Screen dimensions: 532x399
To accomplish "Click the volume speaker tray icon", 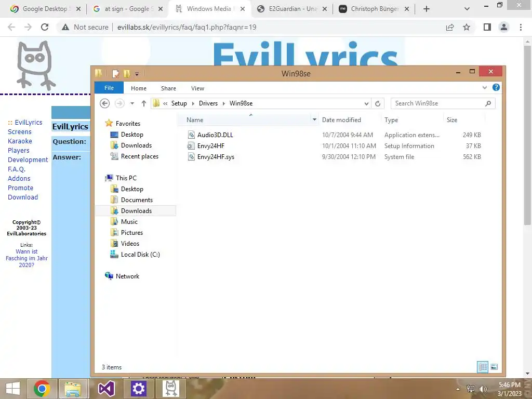I will [483, 389].
